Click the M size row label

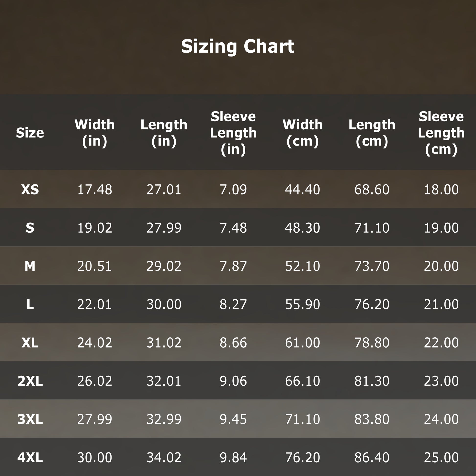tap(30, 266)
